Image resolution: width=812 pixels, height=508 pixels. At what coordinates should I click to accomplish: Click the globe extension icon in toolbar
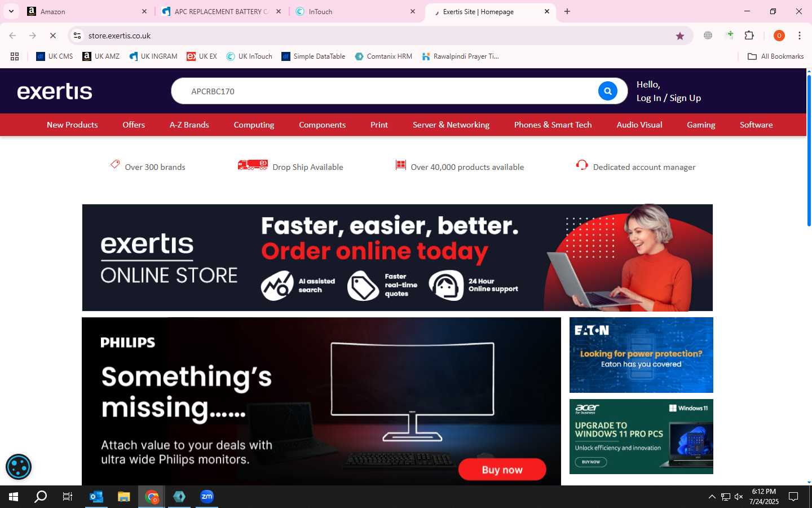(708, 36)
